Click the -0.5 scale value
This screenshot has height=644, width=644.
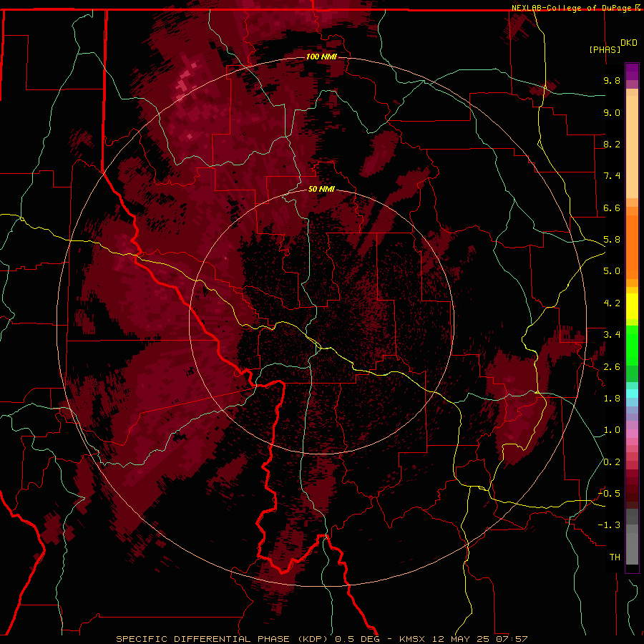coord(609,494)
